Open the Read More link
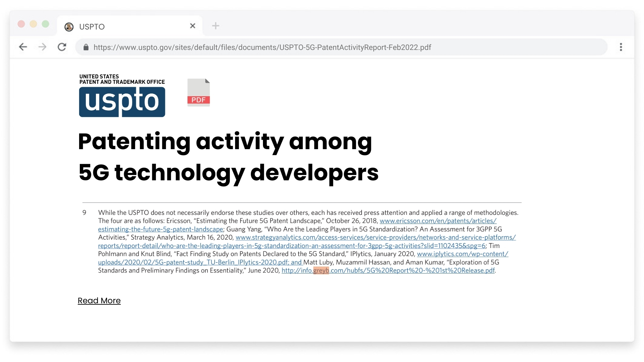The height and width of the screenshot is (362, 644). pos(99,301)
